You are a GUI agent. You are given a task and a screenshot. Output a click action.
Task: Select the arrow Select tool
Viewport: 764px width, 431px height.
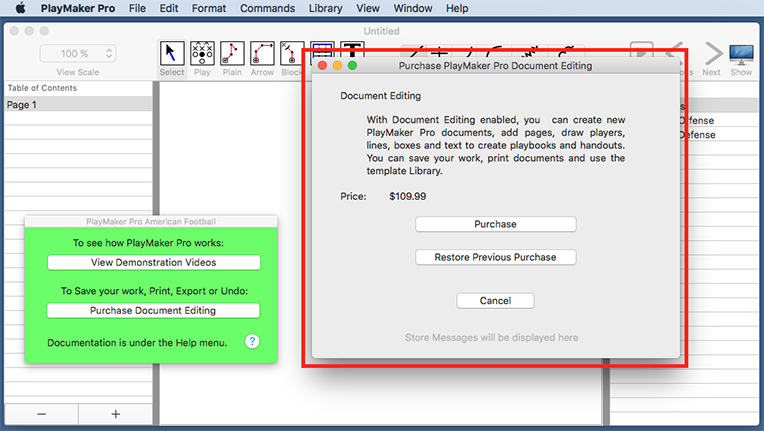(x=172, y=54)
